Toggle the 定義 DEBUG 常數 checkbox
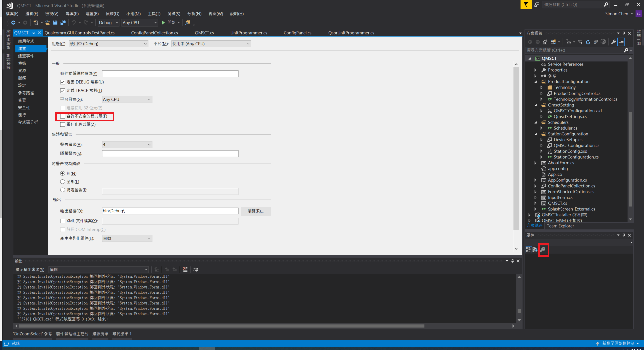This screenshot has width=644, height=350. click(62, 82)
